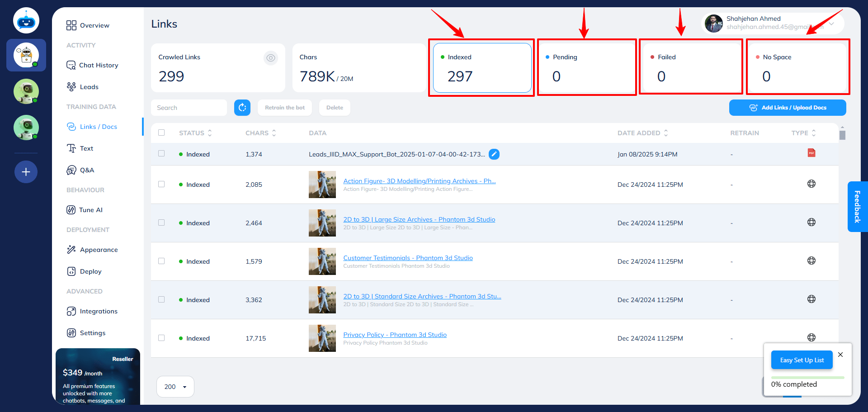Screen dimensions: 868x412
Task: Check the Privacy Policy row checkbox
Action: click(161, 338)
